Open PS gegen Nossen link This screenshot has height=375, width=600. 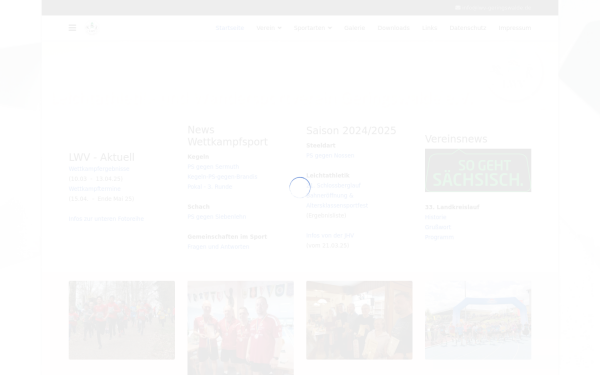[x=330, y=156]
